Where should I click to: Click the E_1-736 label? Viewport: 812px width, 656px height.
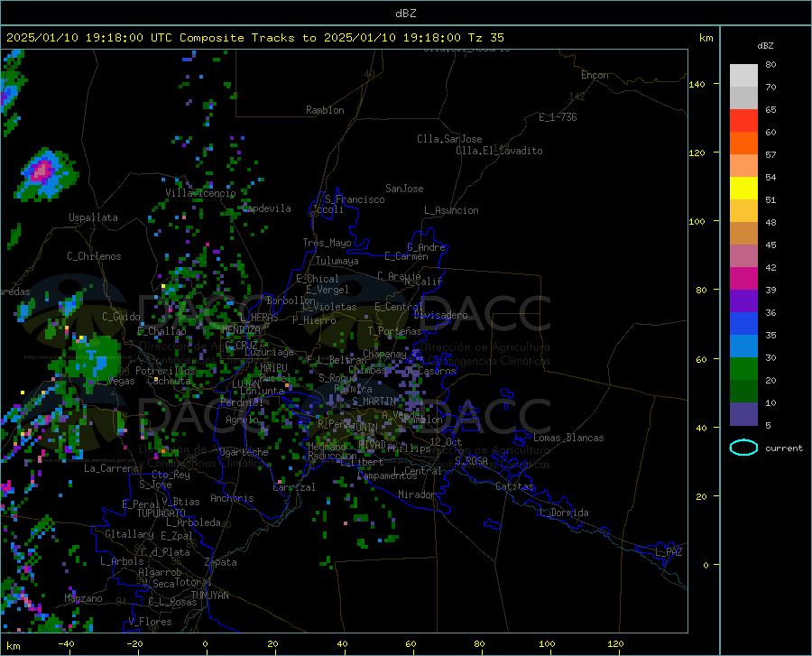tap(558, 117)
